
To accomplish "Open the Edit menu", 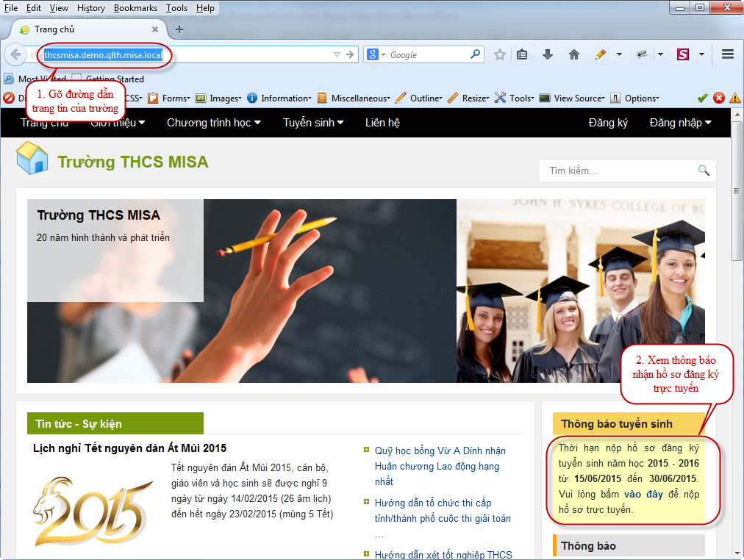I will tap(33, 8).
